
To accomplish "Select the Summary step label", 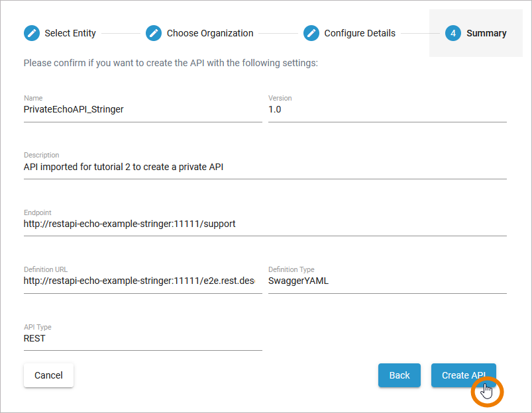I will [486, 33].
